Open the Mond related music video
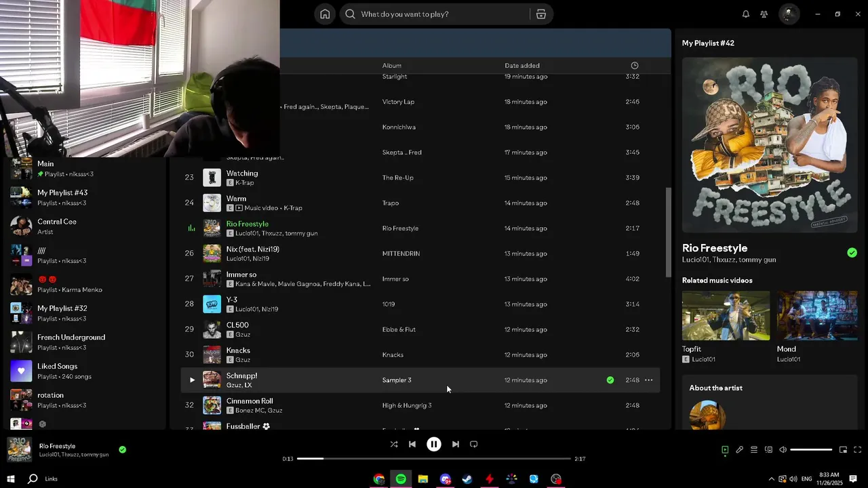 coord(817,316)
